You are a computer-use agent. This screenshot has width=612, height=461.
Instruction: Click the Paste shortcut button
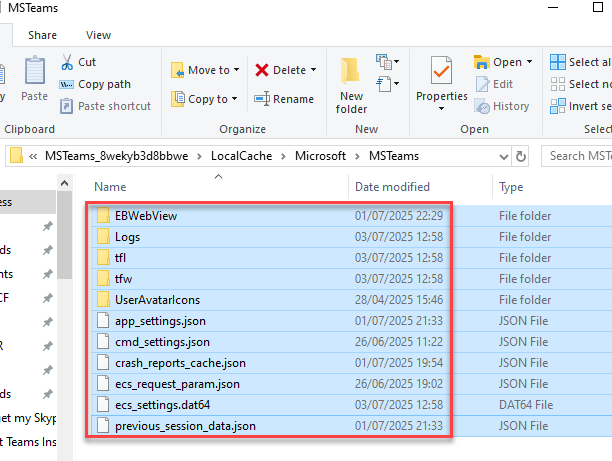pos(105,106)
